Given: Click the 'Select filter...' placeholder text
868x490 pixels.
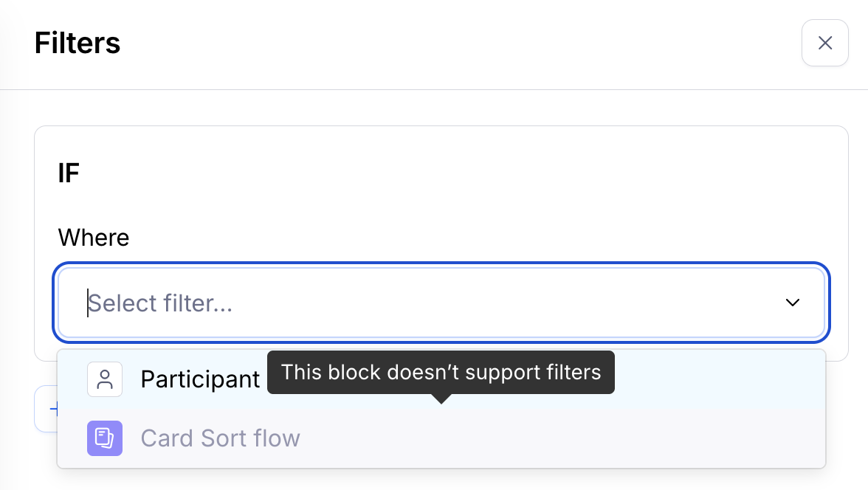Looking at the screenshot, I should 161,303.
